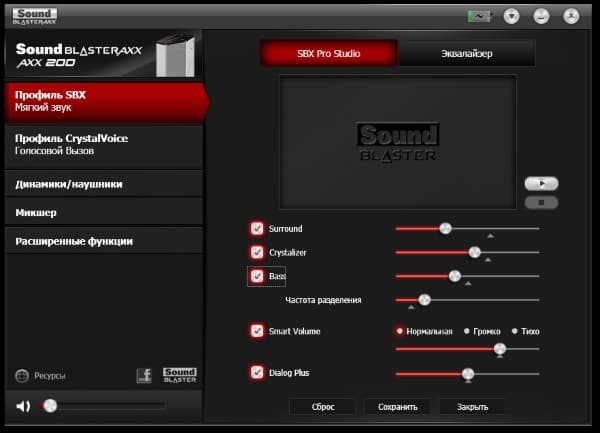This screenshot has width=600, height=433.
Task: Stop the audio demo preview
Action: pyautogui.click(x=541, y=202)
